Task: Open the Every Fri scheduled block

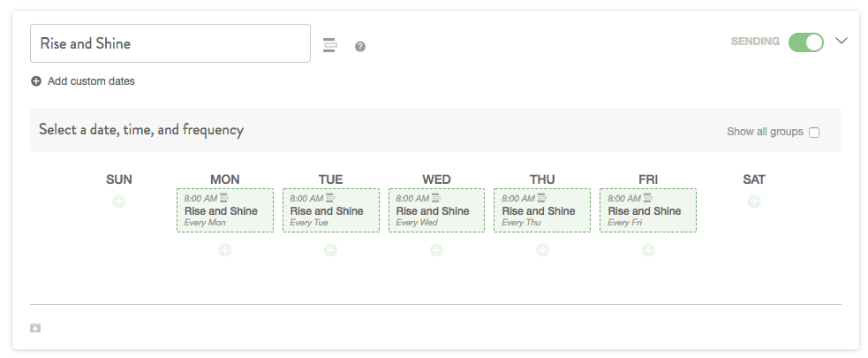Action: pyautogui.click(x=648, y=210)
